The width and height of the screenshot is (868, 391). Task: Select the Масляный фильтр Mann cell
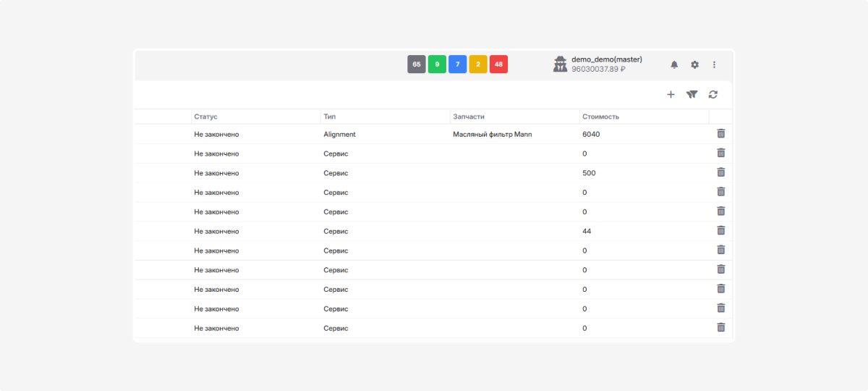pyautogui.click(x=492, y=135)
